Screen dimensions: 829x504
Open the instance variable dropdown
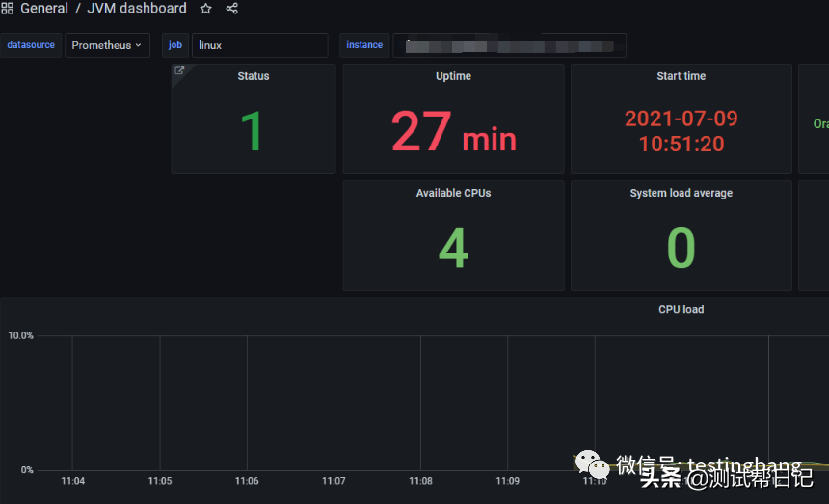pyautogui.click(x=509, y=45)
